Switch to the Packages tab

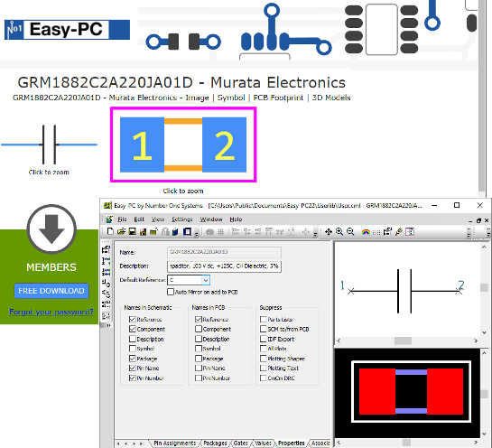point(215,443)
